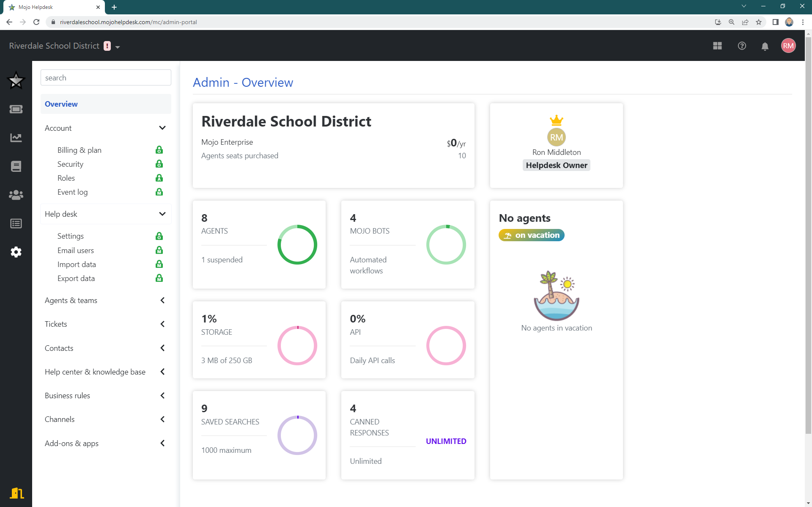Screen dimensions: 812x507
Task: Select Overview in the admin menu
Action: coord(61,104)
